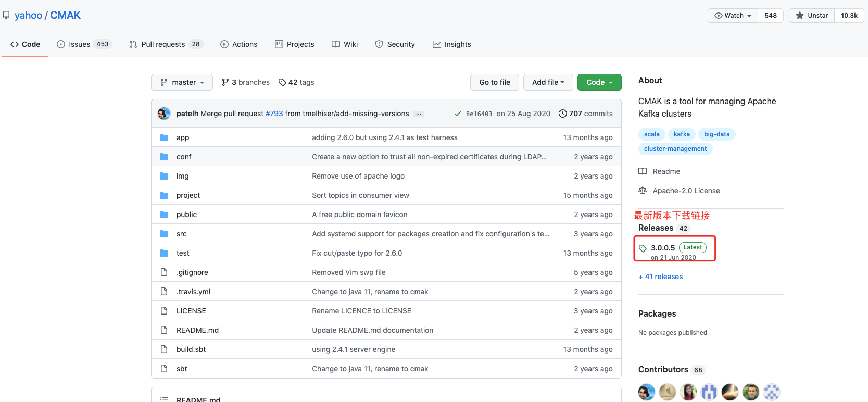Open 'Rename LICENCE to LICENSE' commit message
This screenshot has width=868, height=402.
(x=361, y=311)
